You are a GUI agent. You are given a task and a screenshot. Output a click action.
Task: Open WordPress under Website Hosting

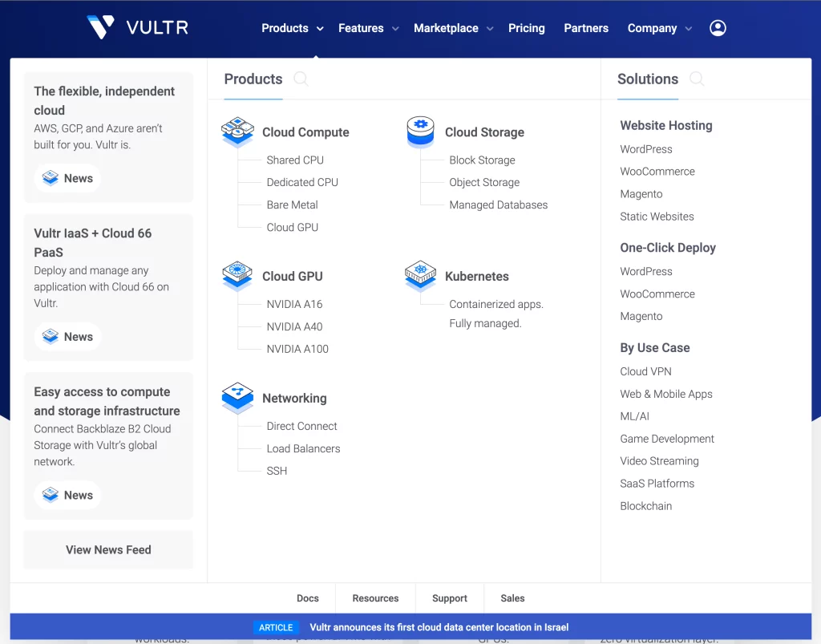646,149
